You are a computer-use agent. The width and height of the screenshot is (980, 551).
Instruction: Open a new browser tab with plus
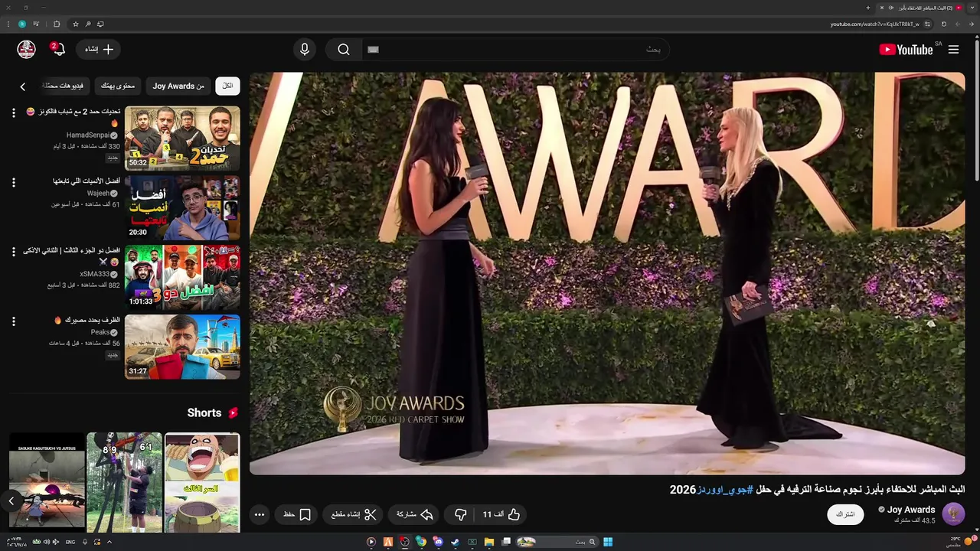[868, 8]
